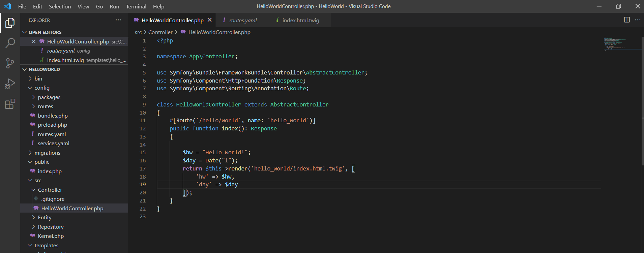Screen dimensions: 644x253
Task: Click the Split Editor Right icon
Action: click(x=627, y=20)
